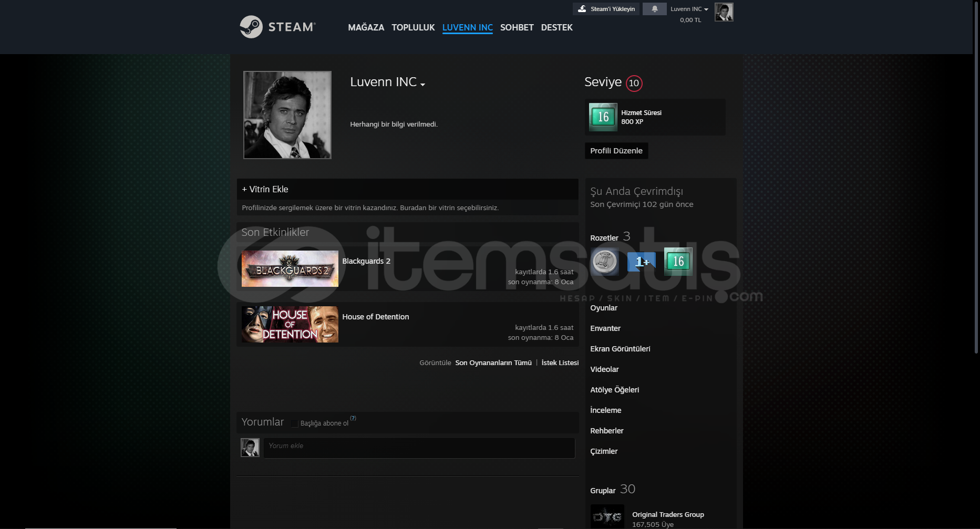980x529 pixels.
Task: Open Oyunlar in sidebar
Action: point(604,308)
